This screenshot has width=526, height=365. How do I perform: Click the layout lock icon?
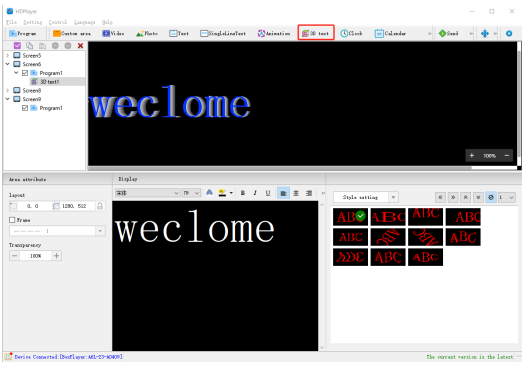coord(100,206)
